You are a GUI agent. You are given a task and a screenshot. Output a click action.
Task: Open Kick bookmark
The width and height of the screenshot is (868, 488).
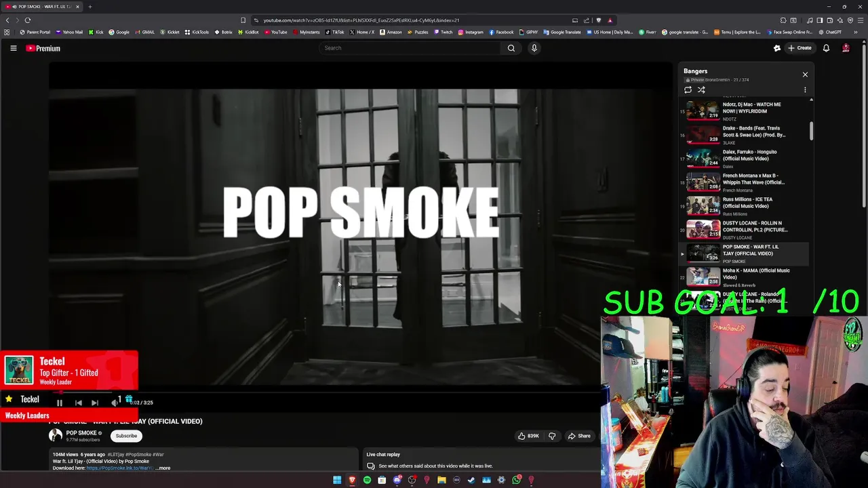pos(96,32)
